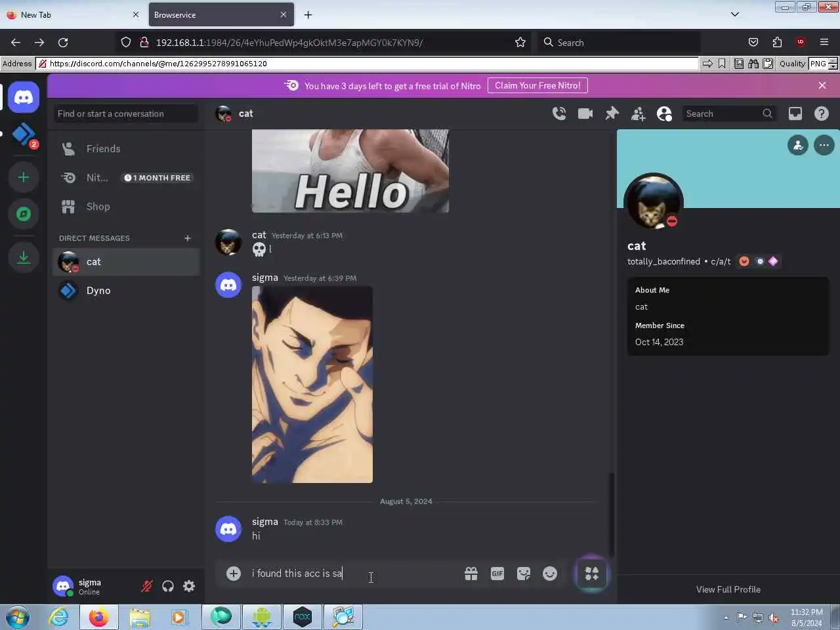The image size is (840, 630).
Task: Open the Apps launcher button in message bar
Action: pos(592,574)
